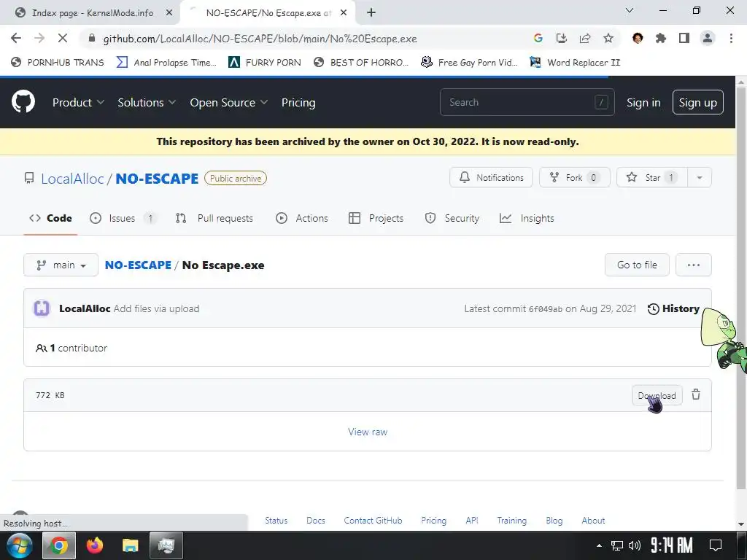Click the share page icon in address bar
747x560 pixels.
(584, 38)
